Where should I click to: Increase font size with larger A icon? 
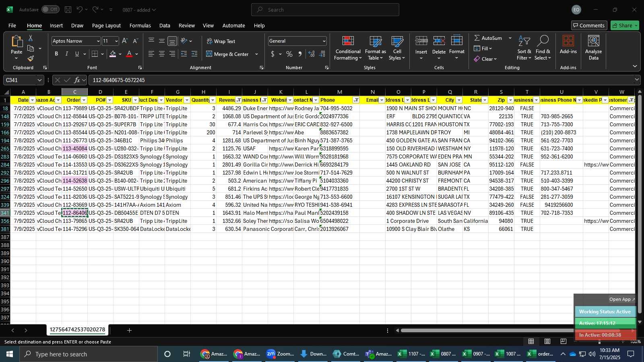(x=125, y=41)
